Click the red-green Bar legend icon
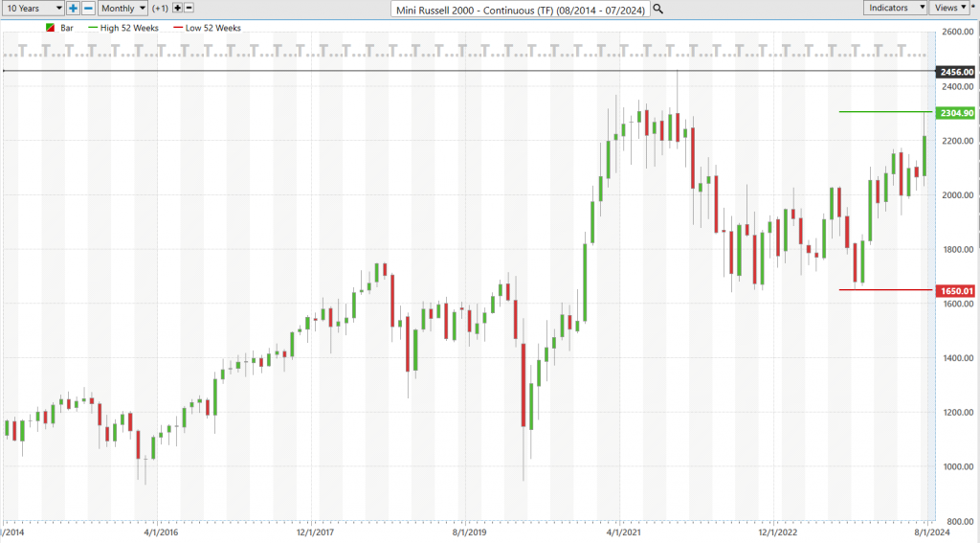 [50, 28]
